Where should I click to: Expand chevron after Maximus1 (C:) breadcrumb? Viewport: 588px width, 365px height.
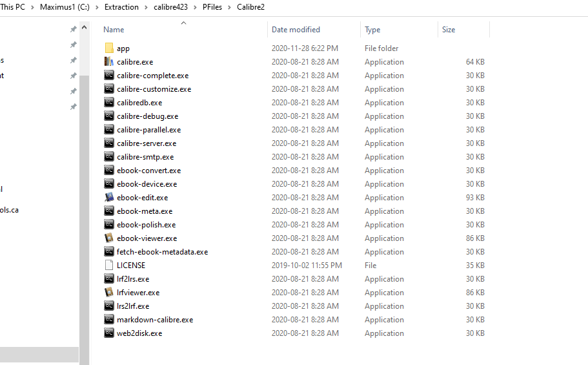[x=97, y=7]
